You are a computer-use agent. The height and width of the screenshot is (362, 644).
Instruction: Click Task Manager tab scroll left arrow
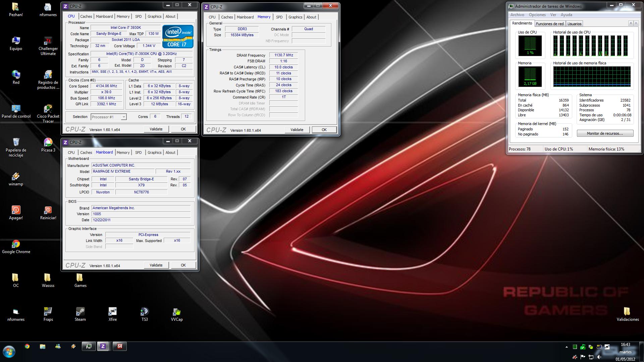point(631,23)
